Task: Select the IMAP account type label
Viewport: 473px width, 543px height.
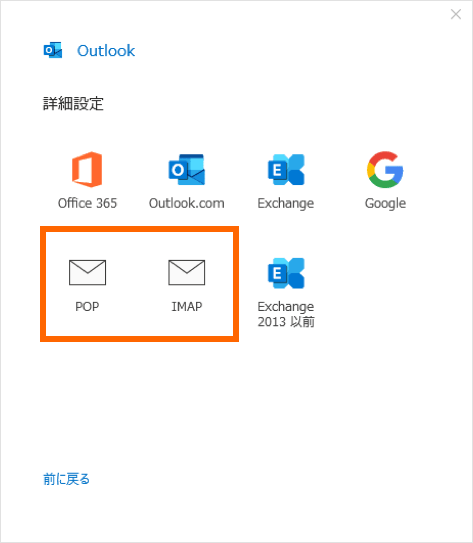Action: tap(187, 306)
